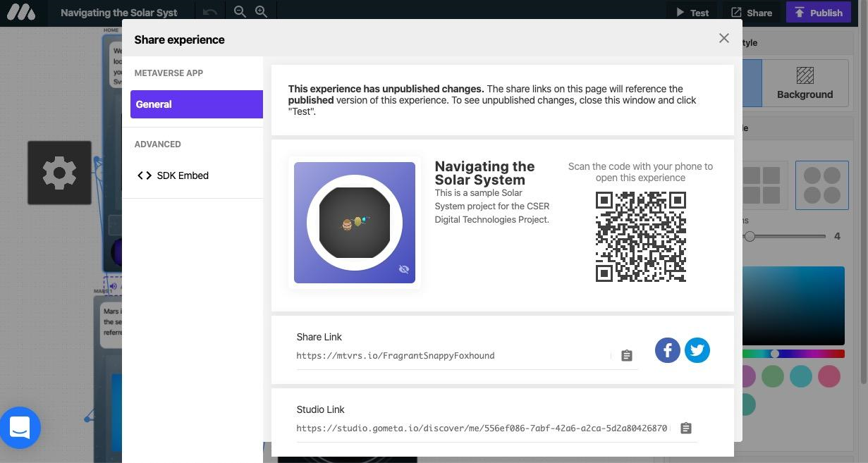
Task: Click the Share Link URL field
Action: (453, 356)
